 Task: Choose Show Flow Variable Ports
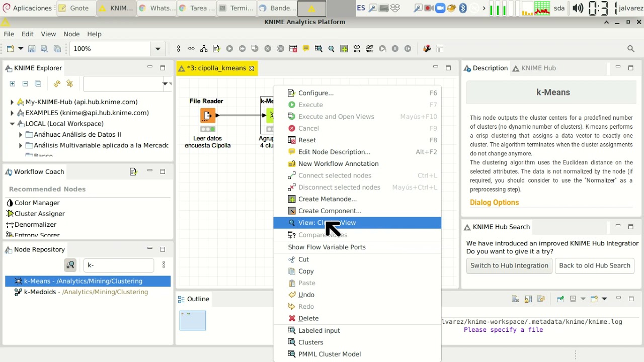[357, 247]
